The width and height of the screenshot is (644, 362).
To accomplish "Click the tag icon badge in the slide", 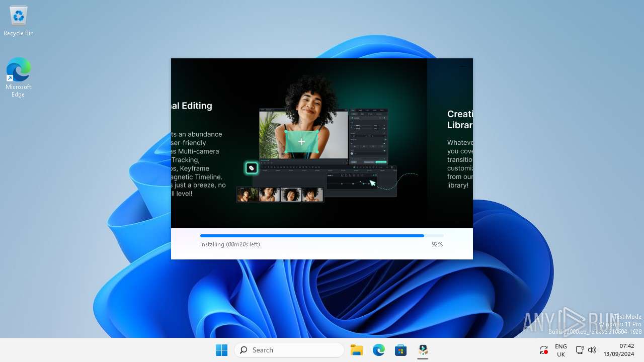I will 252,168.
